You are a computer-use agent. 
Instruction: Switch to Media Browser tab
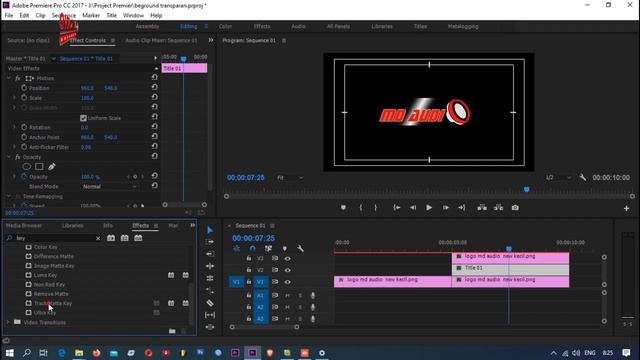(x=24, y=226)
